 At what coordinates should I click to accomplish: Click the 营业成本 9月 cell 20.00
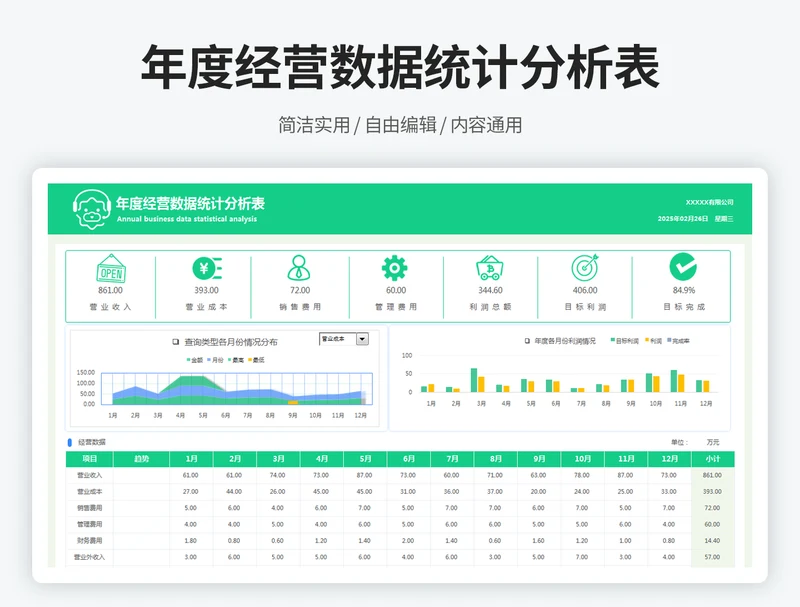pyautogui.click(x=538, y=492)
